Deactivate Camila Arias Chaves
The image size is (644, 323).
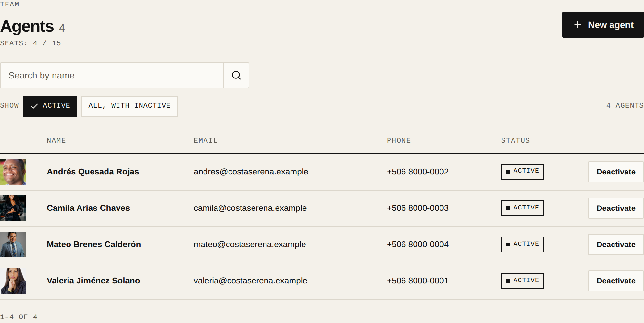coord(616,208)
